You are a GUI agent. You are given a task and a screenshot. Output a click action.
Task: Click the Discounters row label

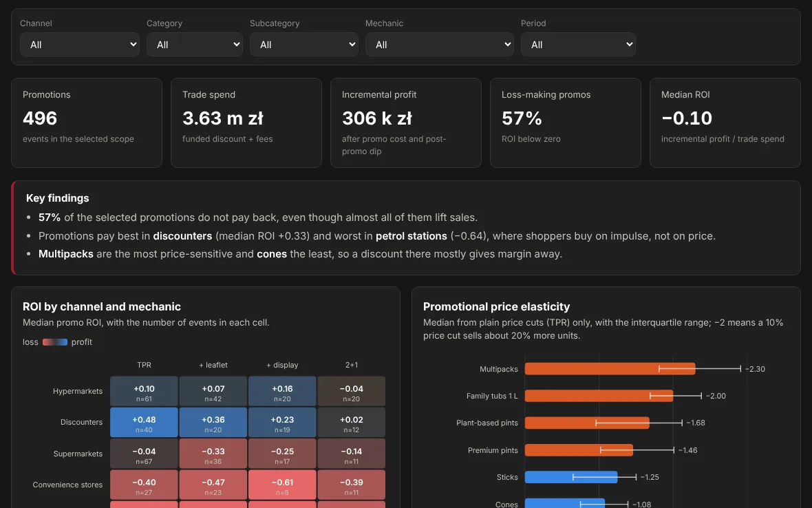[x=81, y=422]
